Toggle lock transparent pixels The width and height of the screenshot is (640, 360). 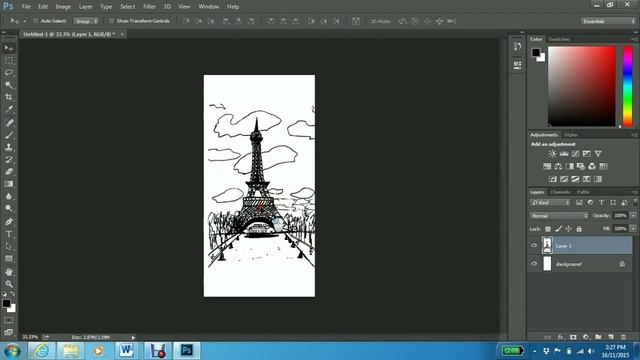point(548,229)
